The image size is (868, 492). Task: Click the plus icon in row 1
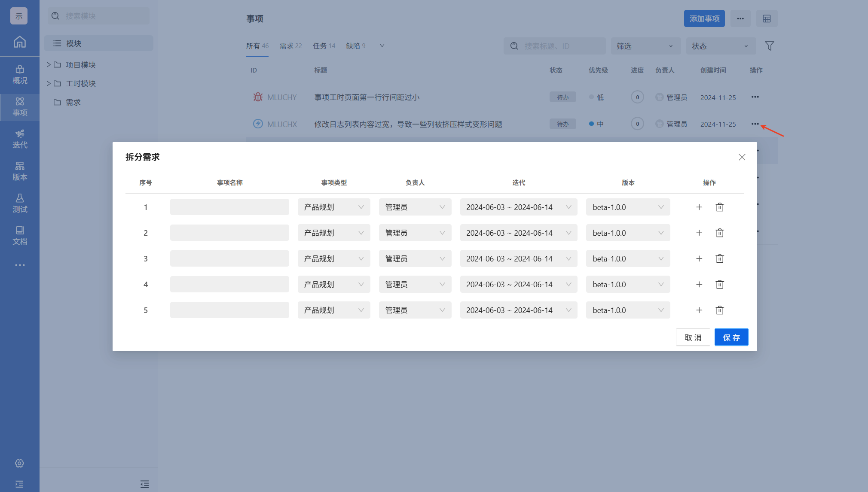[x=699, y=207]
